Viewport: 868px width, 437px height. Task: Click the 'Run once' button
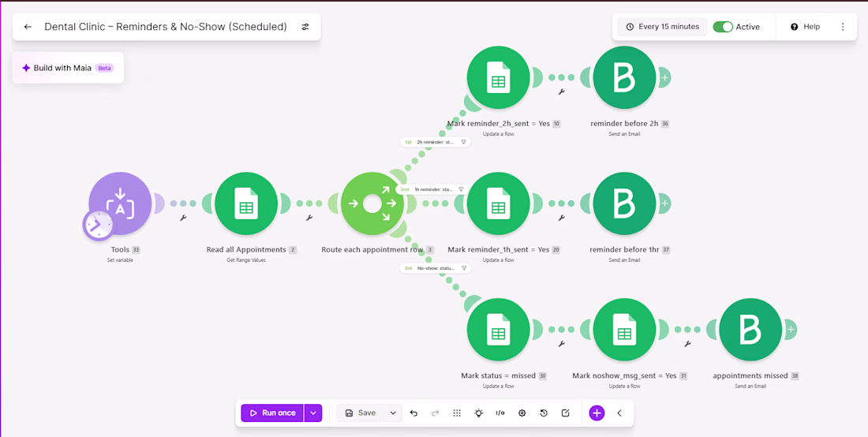coord(272,413)
